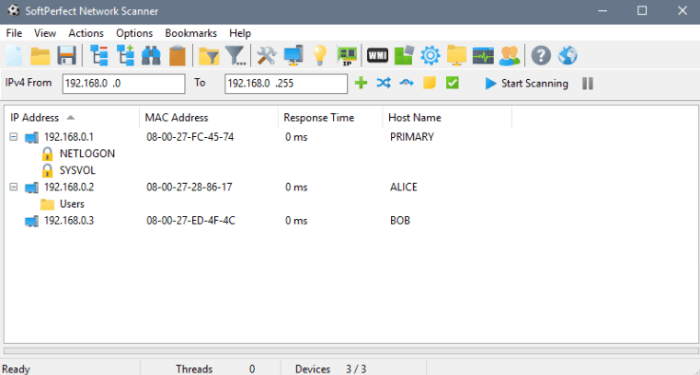This screenshot has height=375, width=700.
Task: Click the blue curved arrow icon
Action: tap(406, 83)
